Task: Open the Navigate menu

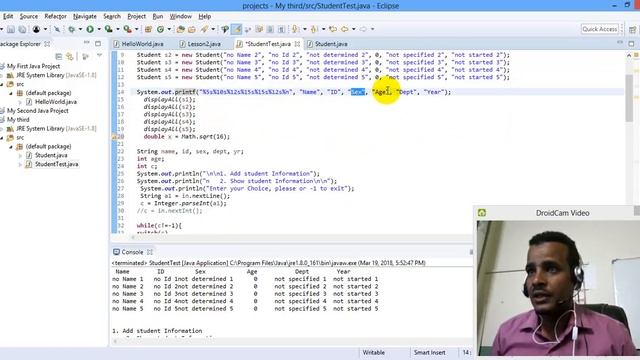Action: coord(85,16)
